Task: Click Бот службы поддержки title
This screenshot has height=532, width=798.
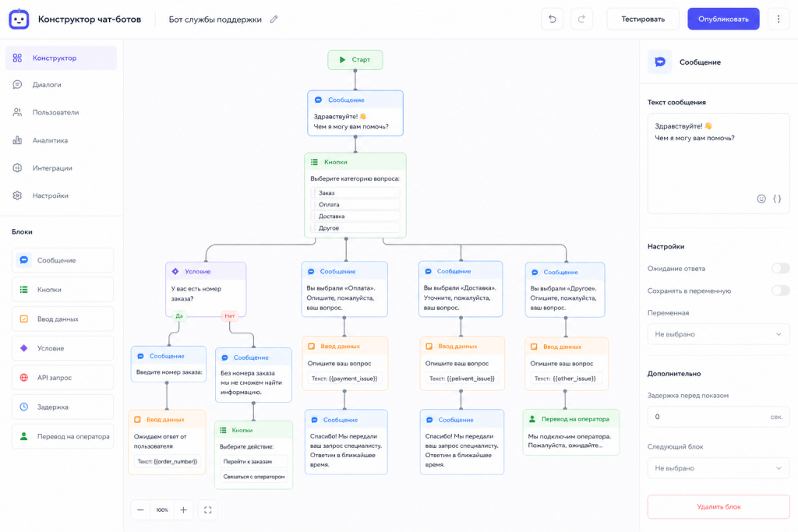Action: click(215, 19)
